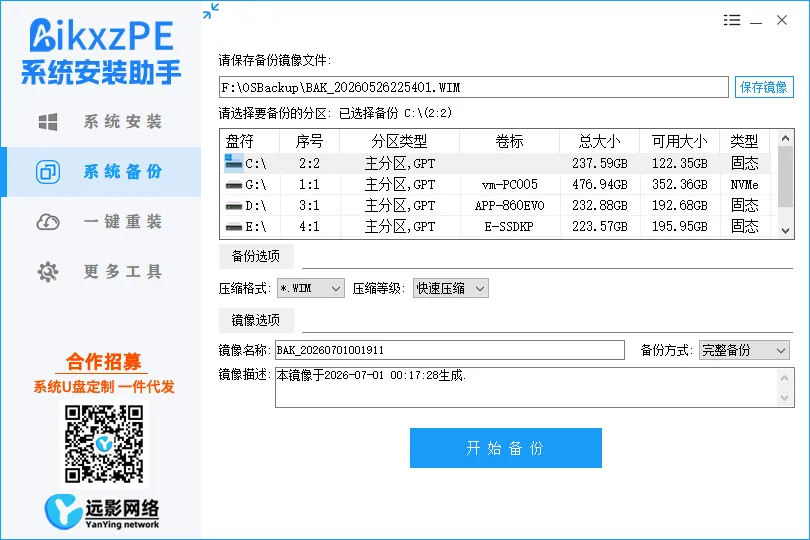Click the 4:1 sequence cell
The image size is (810, 540).
pos(309,226)
